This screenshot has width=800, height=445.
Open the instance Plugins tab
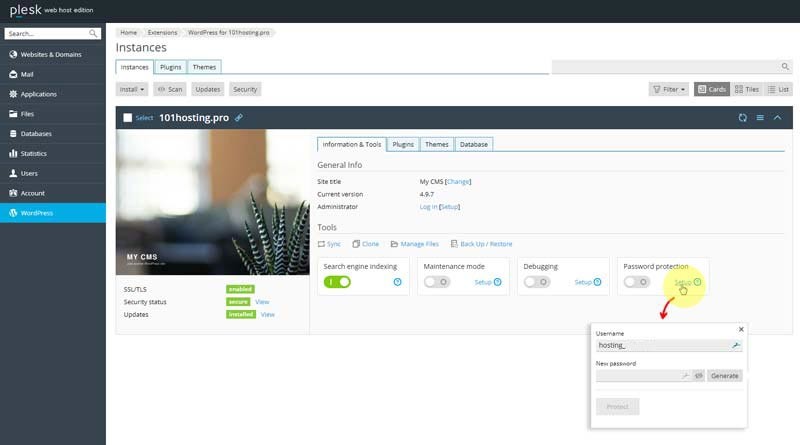[403, 144]
